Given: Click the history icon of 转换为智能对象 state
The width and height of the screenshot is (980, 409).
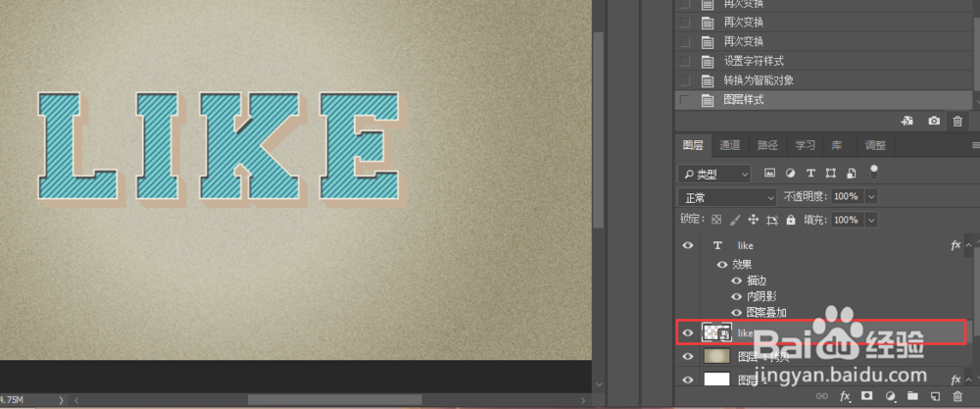Looking at the screenshot, I should (x=708, y=80).
